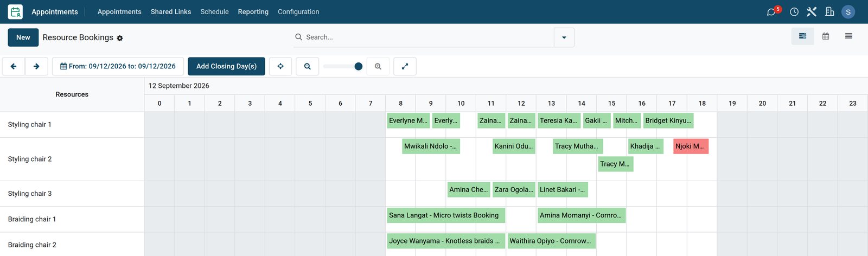Click the Resources column header
The height and width of the screenshot is (256, 868).
72,94
